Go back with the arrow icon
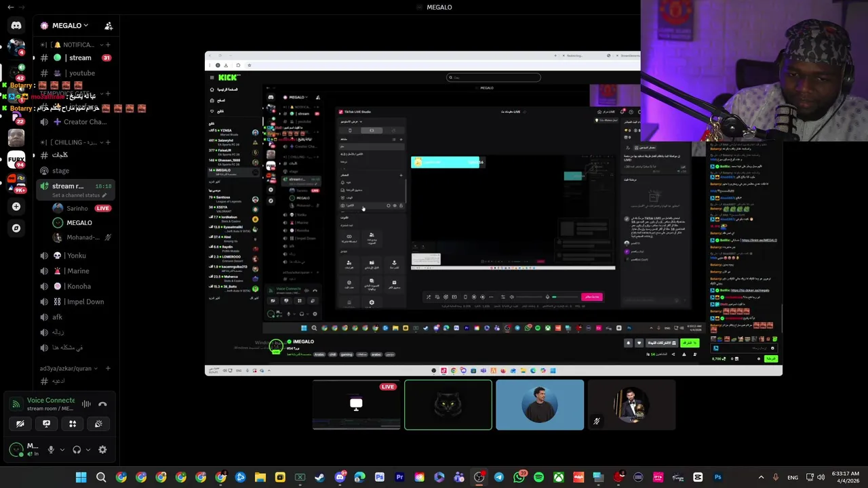The width and height of the screenshot is (868, 488). pyautogui.click(x=10, y=7)
